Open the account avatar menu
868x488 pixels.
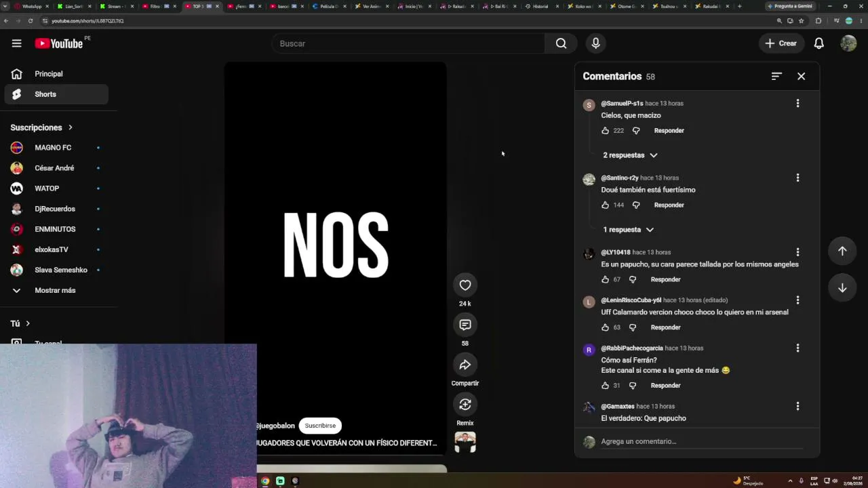848,43
